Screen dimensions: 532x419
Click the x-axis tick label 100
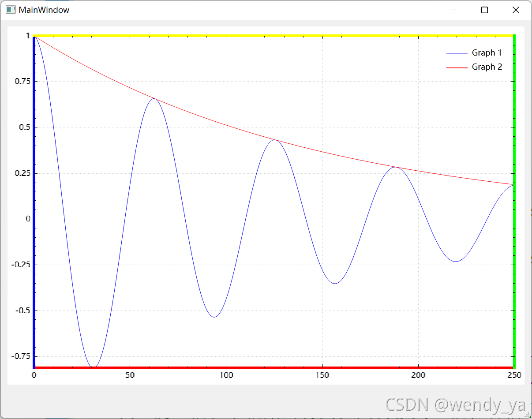tap(226, 375)
